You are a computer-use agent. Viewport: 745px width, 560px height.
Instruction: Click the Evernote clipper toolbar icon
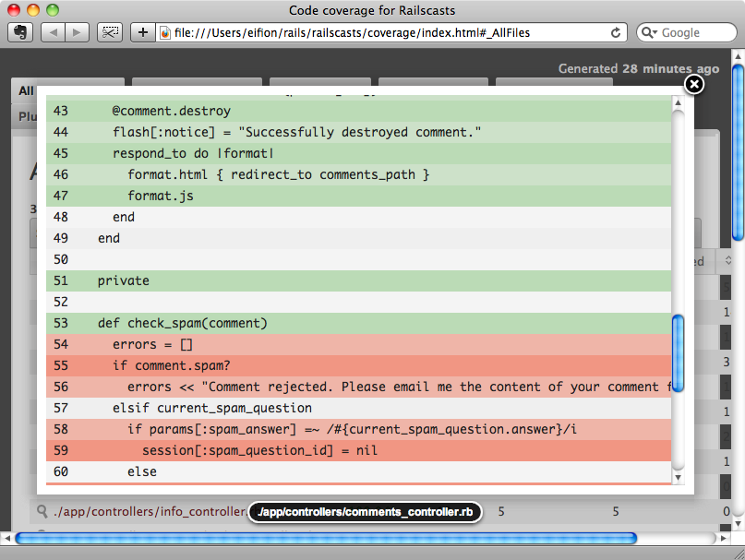20,32
